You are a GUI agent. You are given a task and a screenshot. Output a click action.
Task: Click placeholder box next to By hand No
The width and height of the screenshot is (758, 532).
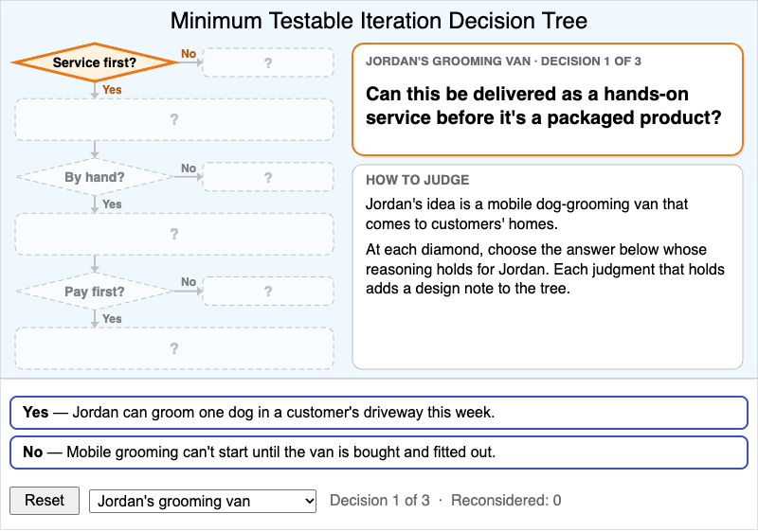[268, 177]
